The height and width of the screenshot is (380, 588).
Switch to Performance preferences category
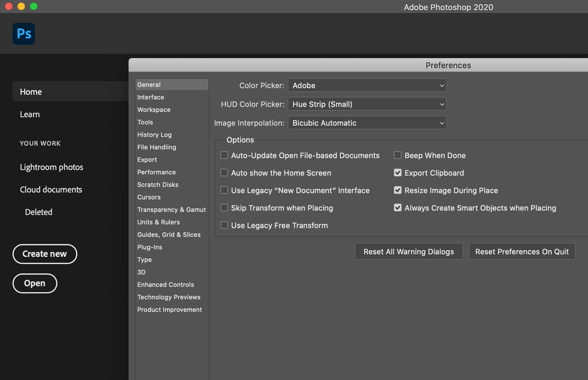157,172
